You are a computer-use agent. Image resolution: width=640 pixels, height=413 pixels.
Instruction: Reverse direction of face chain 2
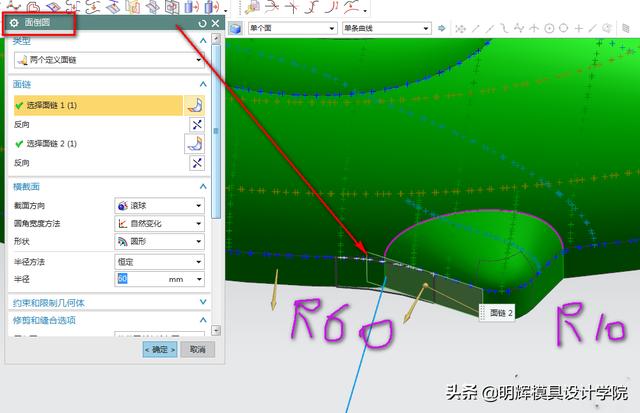coord(197,163)
